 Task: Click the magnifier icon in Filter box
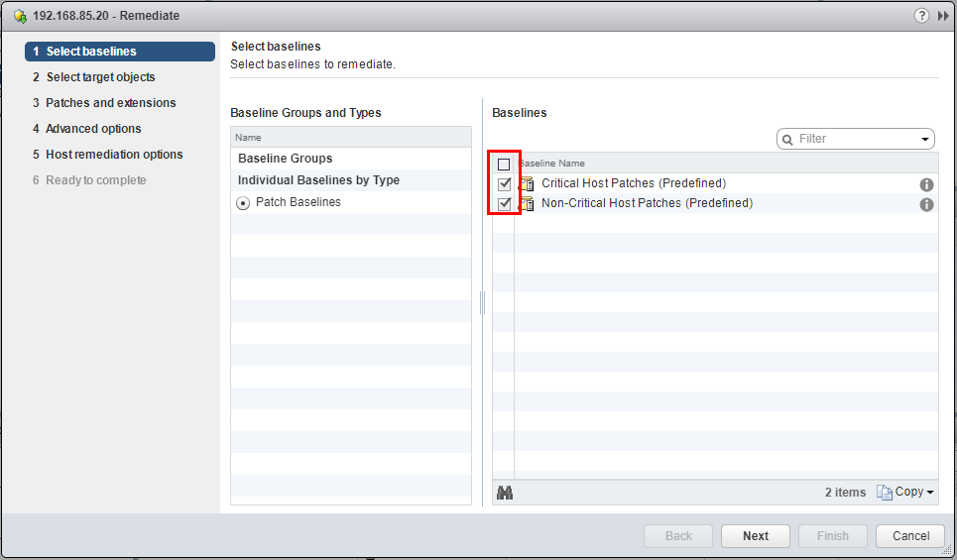[787, 140]
